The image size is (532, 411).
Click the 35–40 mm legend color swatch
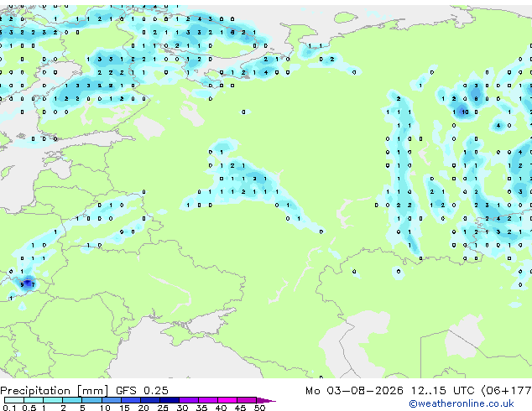tap(207, 400)
